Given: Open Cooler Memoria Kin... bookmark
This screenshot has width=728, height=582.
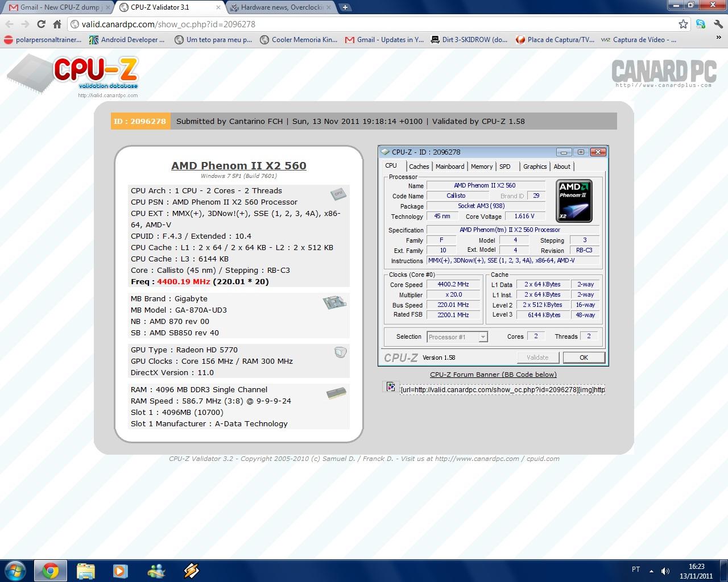Looking at the screenshot, I should [x=299, y=40].
